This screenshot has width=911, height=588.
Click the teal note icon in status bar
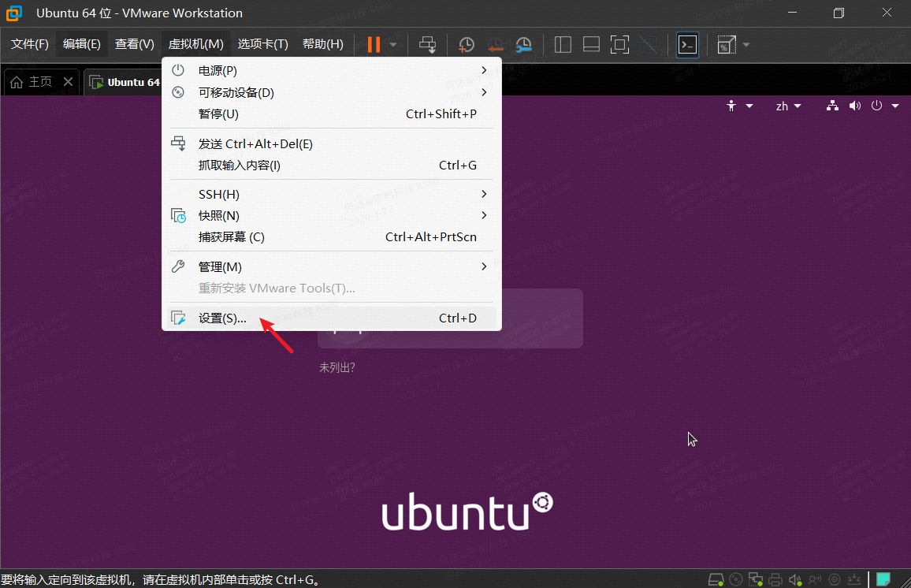883,579
